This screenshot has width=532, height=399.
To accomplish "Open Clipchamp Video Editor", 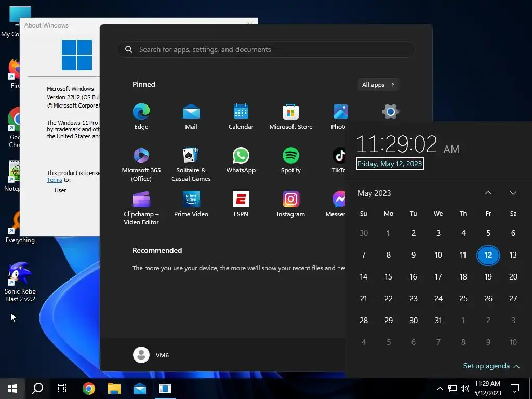I will [x=141, y=208].
